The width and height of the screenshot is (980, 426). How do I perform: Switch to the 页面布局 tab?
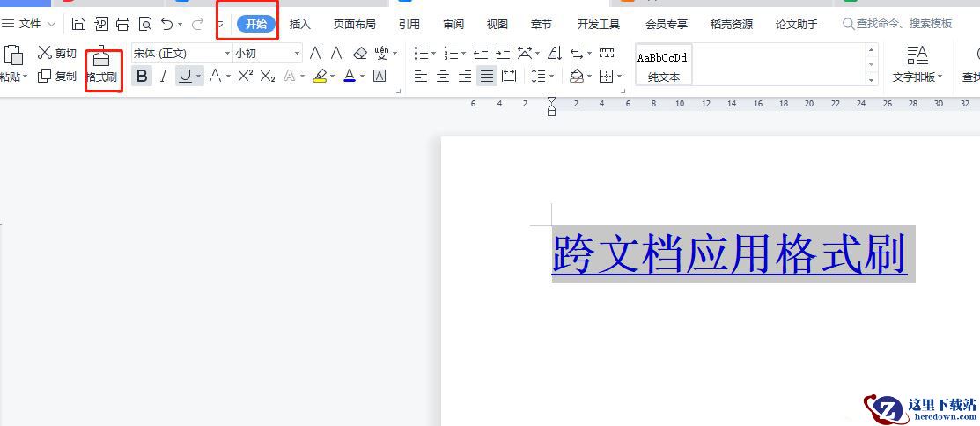coord(354,25)
